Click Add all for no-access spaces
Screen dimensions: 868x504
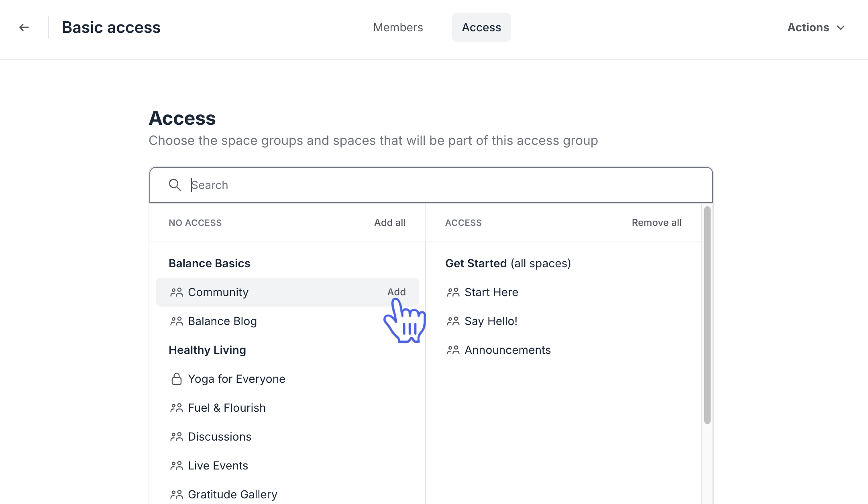[389, 222]
